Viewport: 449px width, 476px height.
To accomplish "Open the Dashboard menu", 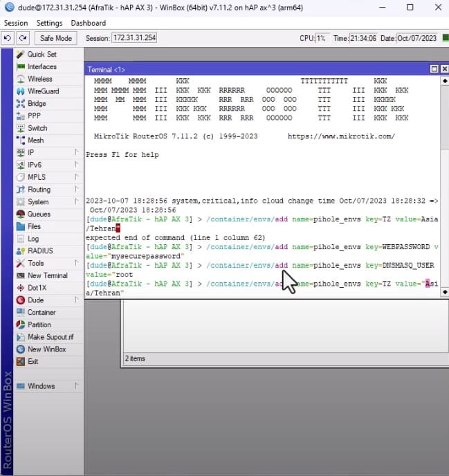I will pyautogui.click(x=89, y=23).
